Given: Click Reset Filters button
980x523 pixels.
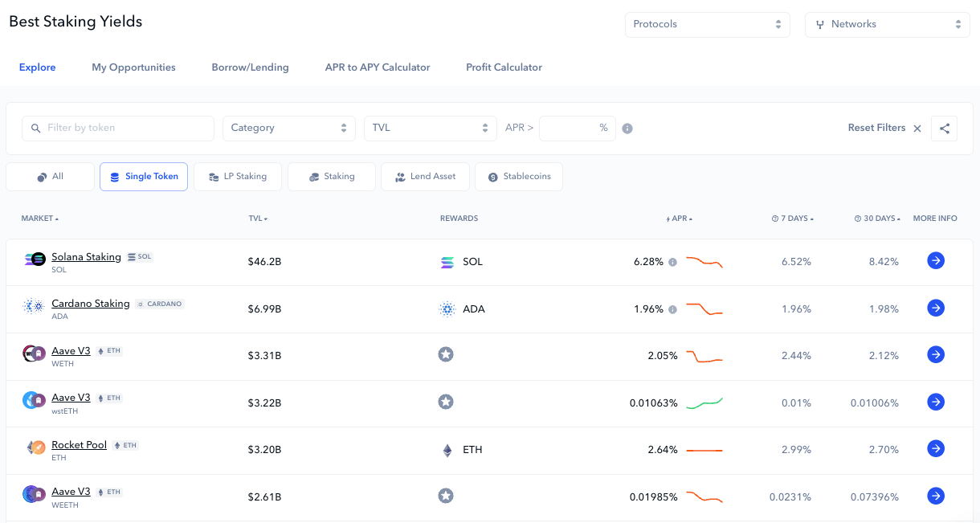Looking at the screenshot, I should pos(884,129).
